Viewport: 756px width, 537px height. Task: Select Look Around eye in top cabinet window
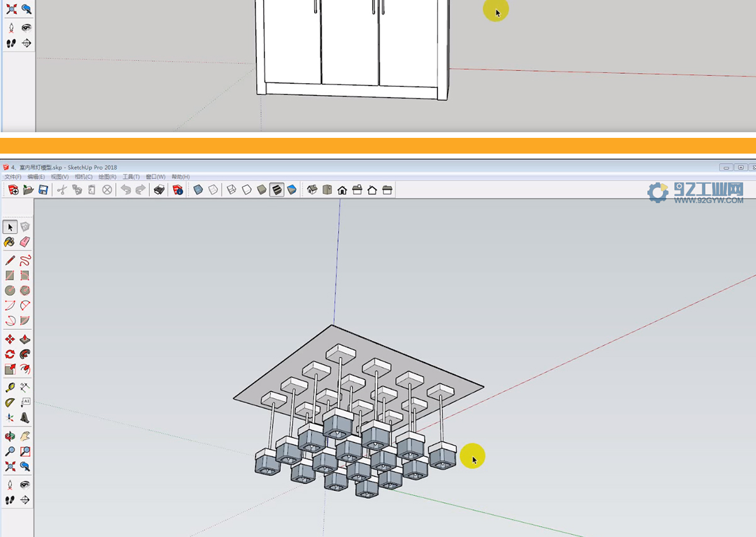tap(26, 28)
